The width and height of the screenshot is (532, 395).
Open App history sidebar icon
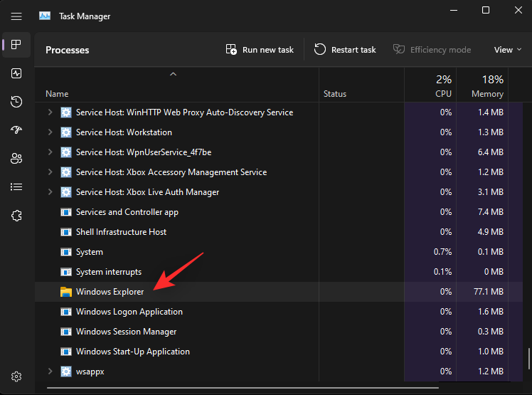[16, 102]
